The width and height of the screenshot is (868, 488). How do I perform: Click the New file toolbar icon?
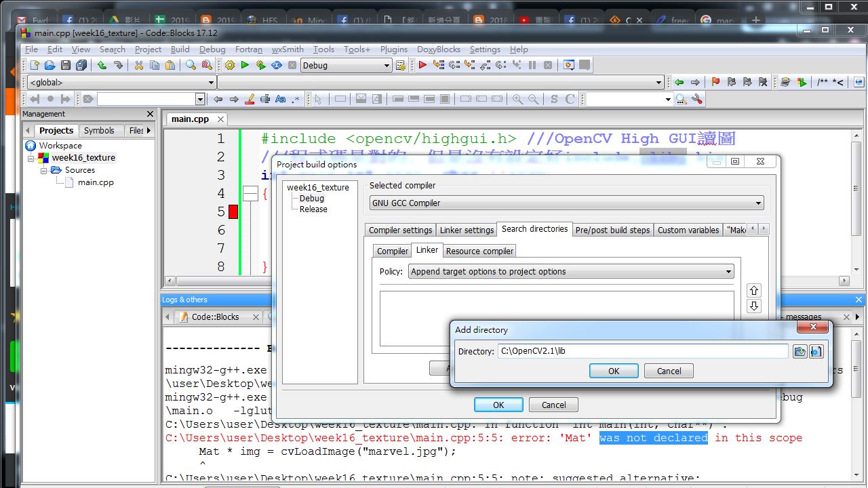pos(35,65)
